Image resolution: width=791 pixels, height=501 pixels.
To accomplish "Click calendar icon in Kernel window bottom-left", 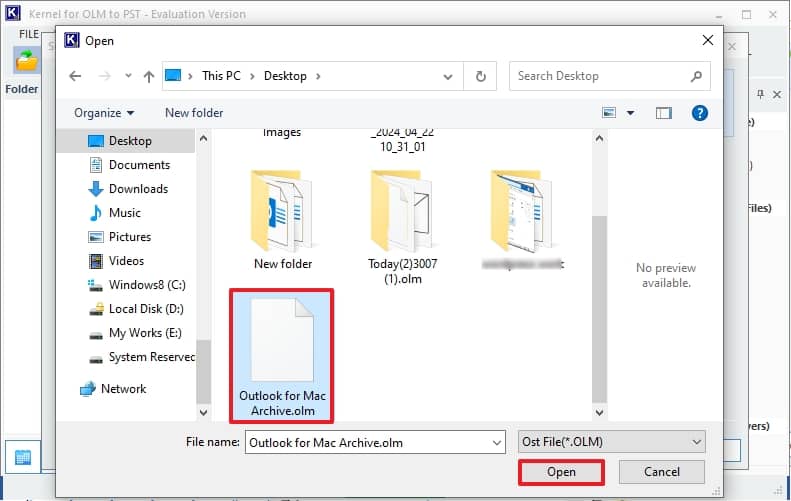I will [23, 457].
